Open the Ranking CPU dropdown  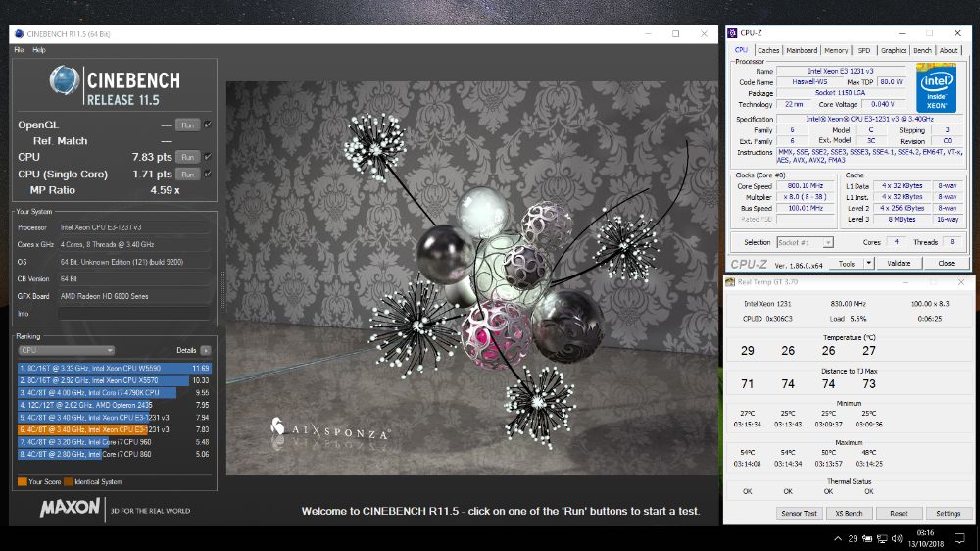(x=66, y=350)
